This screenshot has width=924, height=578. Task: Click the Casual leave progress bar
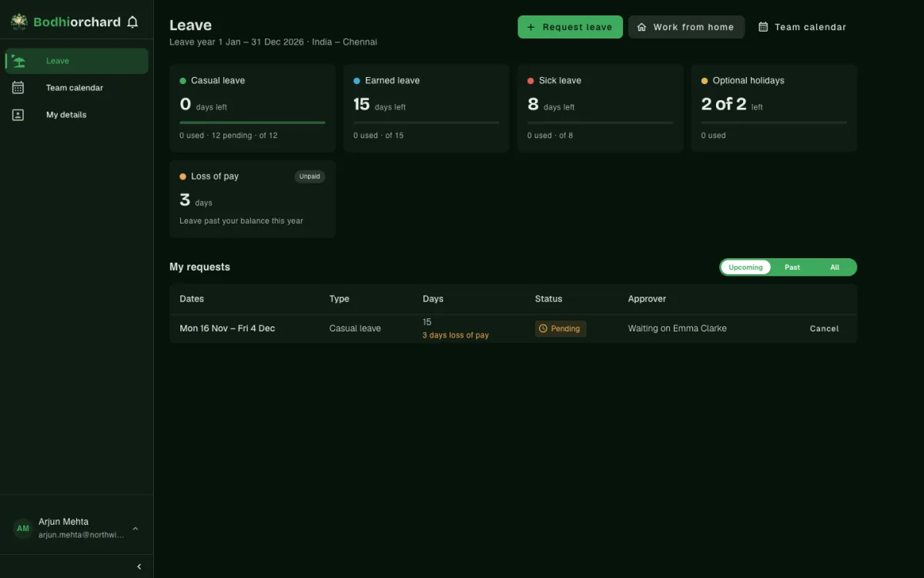click(253, 123)
